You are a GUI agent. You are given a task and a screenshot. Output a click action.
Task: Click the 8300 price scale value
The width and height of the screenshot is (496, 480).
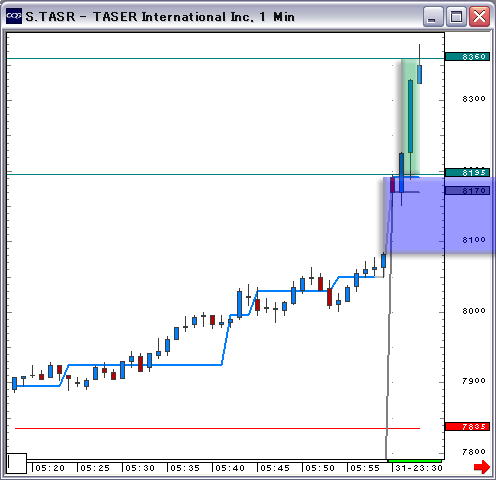(x=474, y=99)
